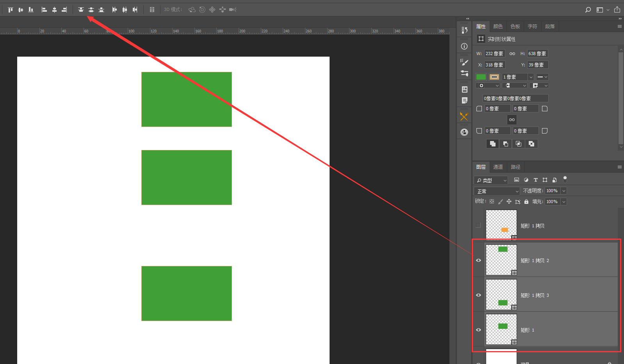Toggle lock position
The height and width of the screenshot is (364, 624).
(x=509, y=202)
